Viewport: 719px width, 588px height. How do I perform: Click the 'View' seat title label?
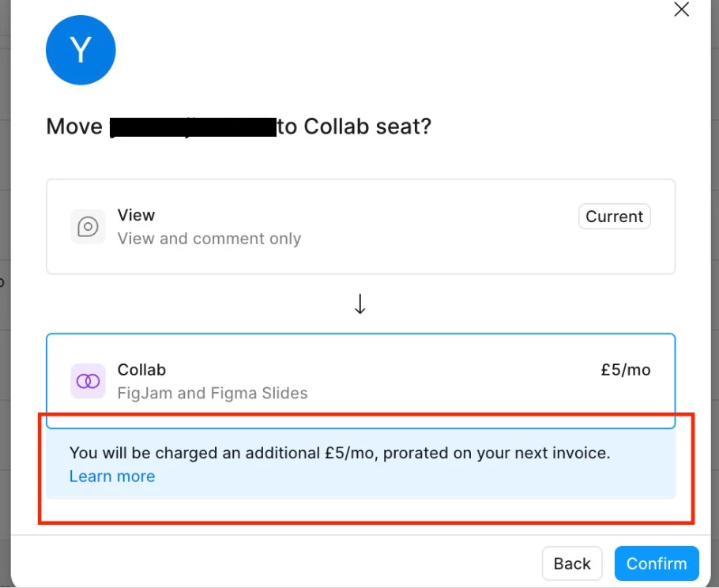coord(136,215)
